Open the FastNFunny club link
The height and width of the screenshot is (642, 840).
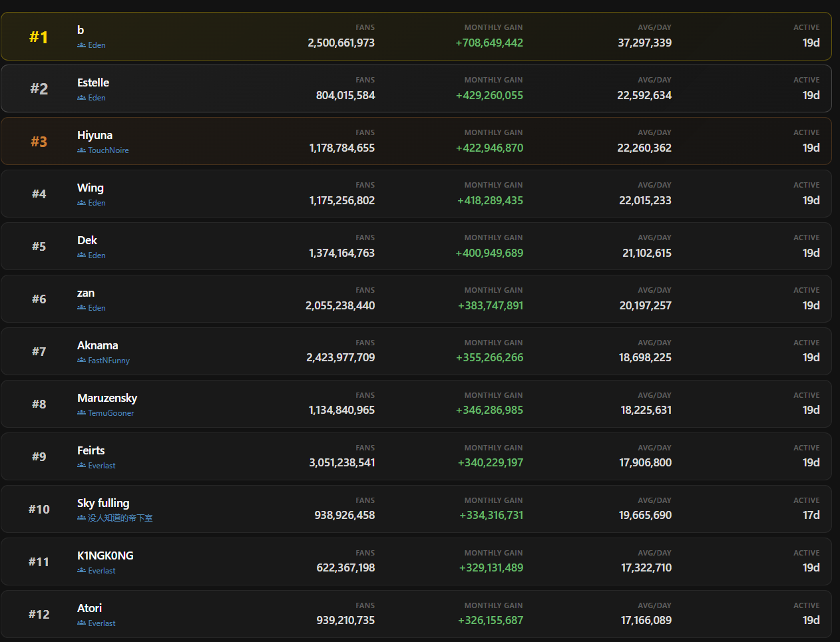108,361
